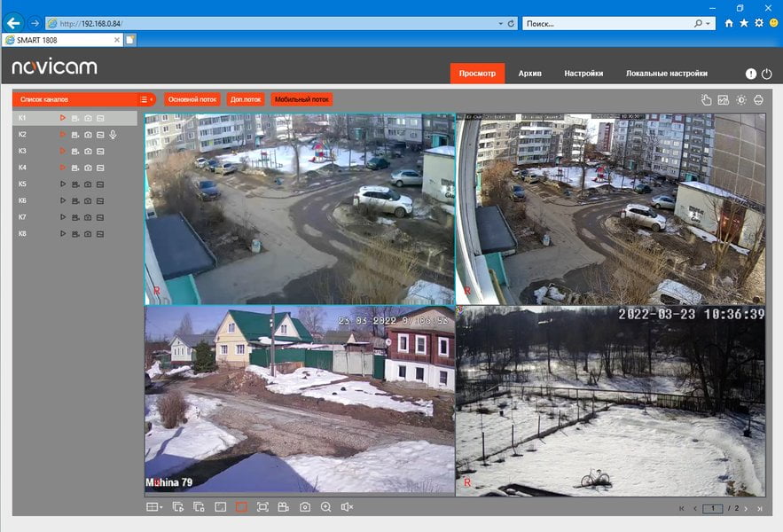Click the page number input field
783x532 pixels.
pos(713,508)
